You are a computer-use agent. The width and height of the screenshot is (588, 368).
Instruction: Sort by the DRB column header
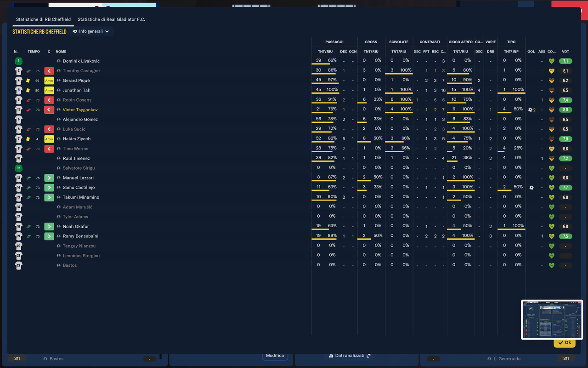coord(491,52)
